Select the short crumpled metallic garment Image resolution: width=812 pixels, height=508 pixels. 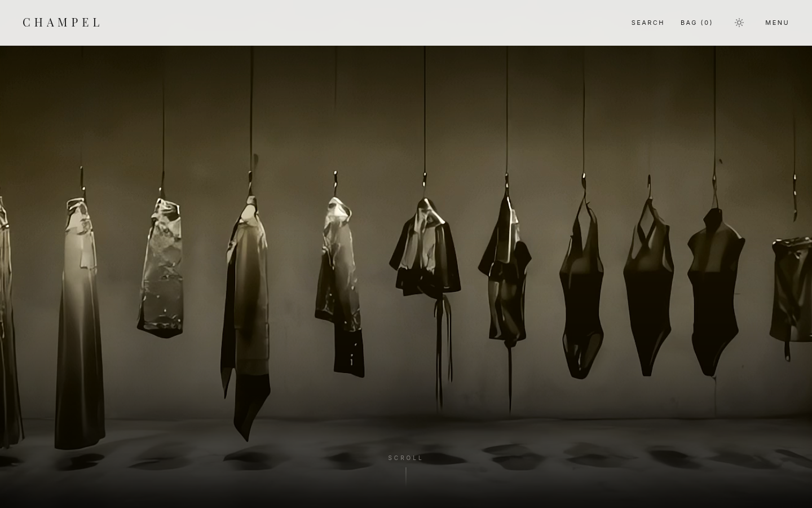click(x=161, y=268)
